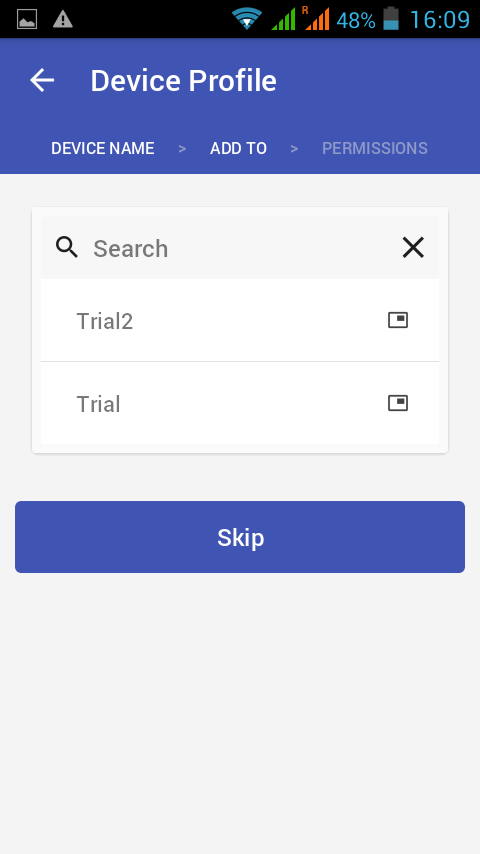Click the Skip button
This screenshot has height=854, width=480.
pos(240,537)
